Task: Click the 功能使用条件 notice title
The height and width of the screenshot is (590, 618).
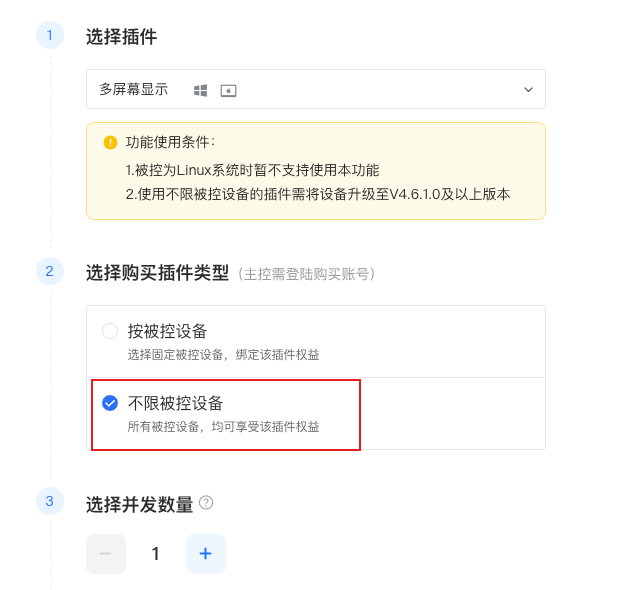Action: coord(170,142)
